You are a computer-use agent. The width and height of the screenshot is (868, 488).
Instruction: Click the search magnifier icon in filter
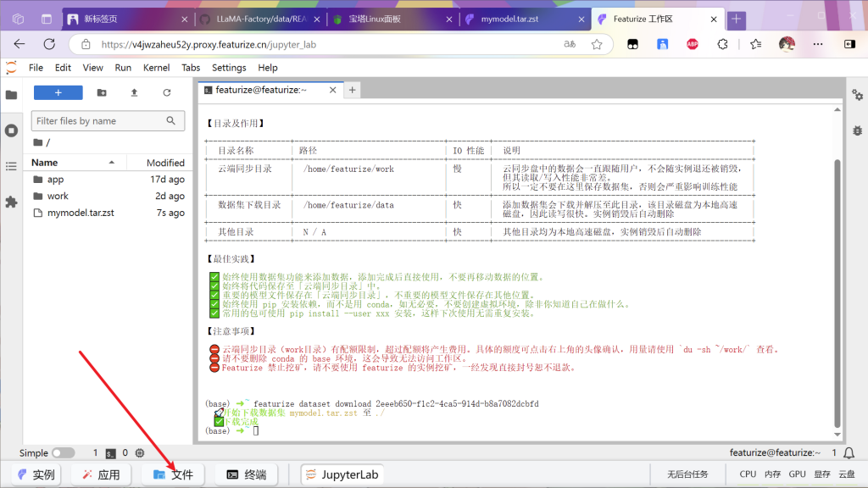coord(171,120)
